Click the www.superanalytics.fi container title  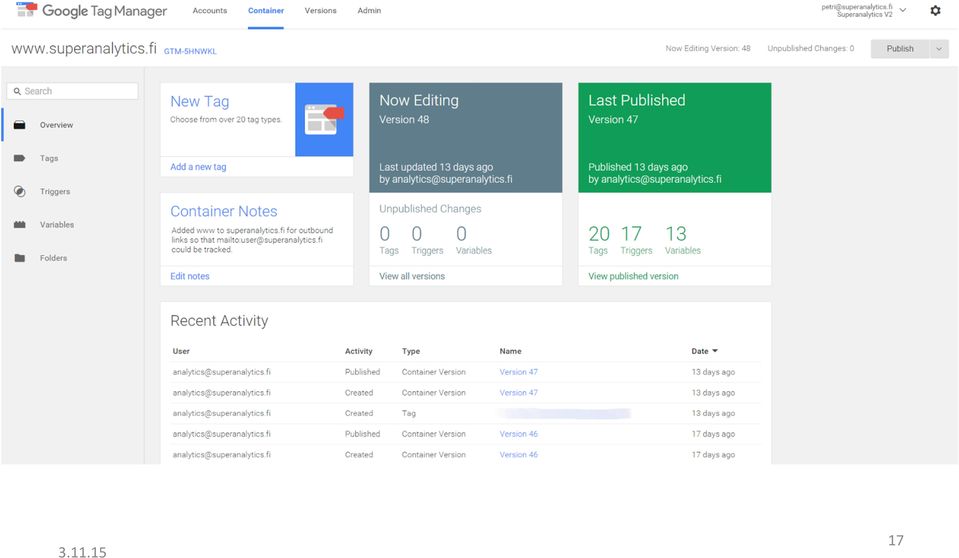[84, 48]
